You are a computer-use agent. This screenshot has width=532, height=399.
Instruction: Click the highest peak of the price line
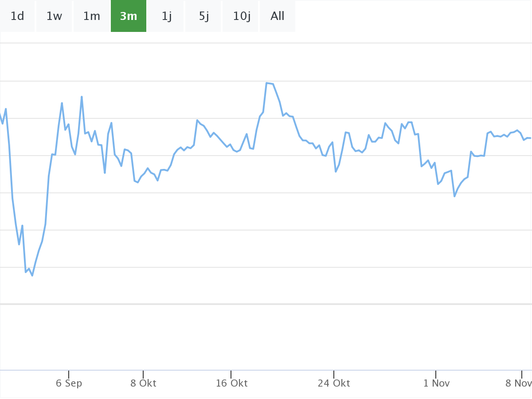click(266, 83)
